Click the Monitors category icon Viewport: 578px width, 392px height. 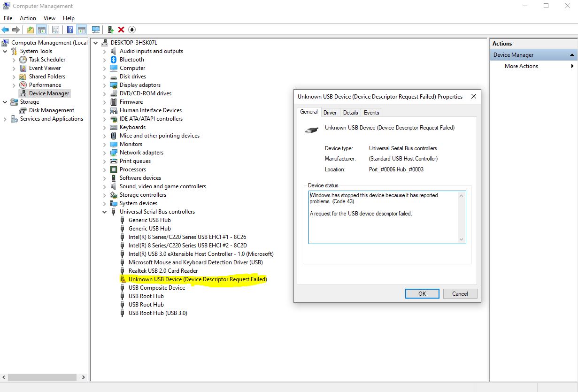[x=113, y=144]
